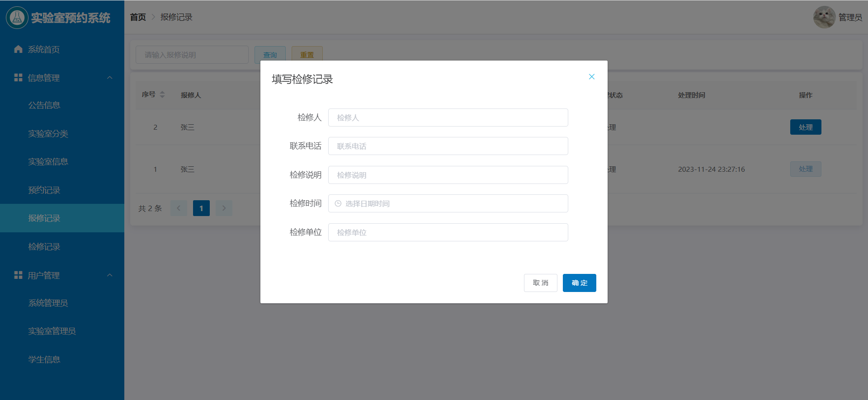Open 实验室信息 in the sidebar
The height and width of the screenshot is (400, 868).
(62, 162)
